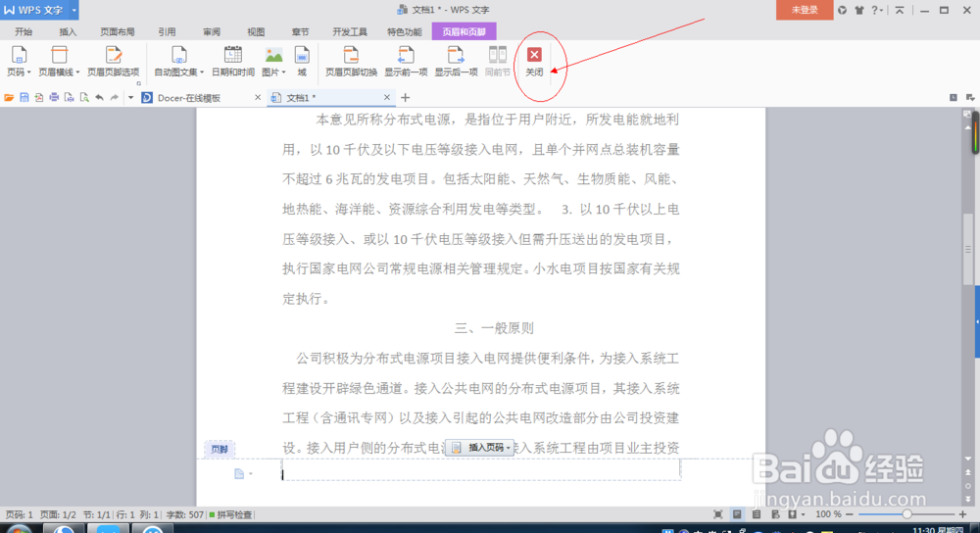Expand the footer page icon dropdown at left margin
Image resolution: width=980 pixels, height=533 pixels.
(x=251, y=473)
